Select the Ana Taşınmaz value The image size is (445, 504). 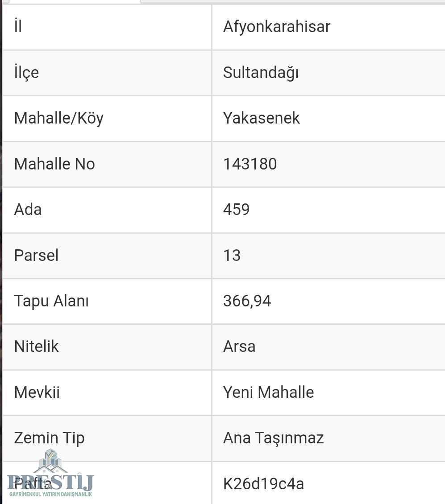click(x=273, y=438)
